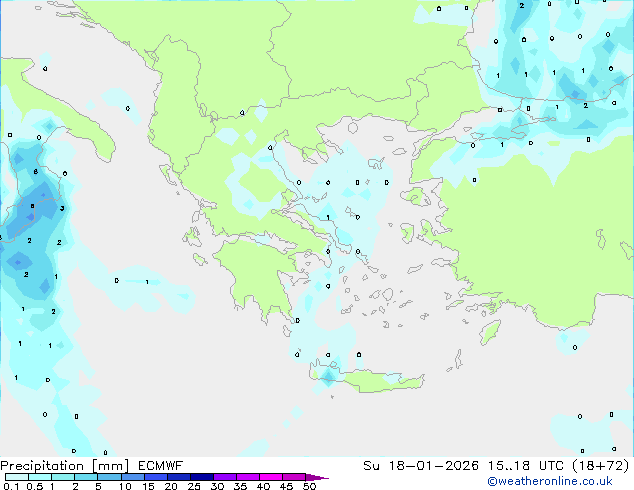Screen dimensions: 634x490
Task: Pick the legend swatch between 5 and 10
Action: coord(109,477)
